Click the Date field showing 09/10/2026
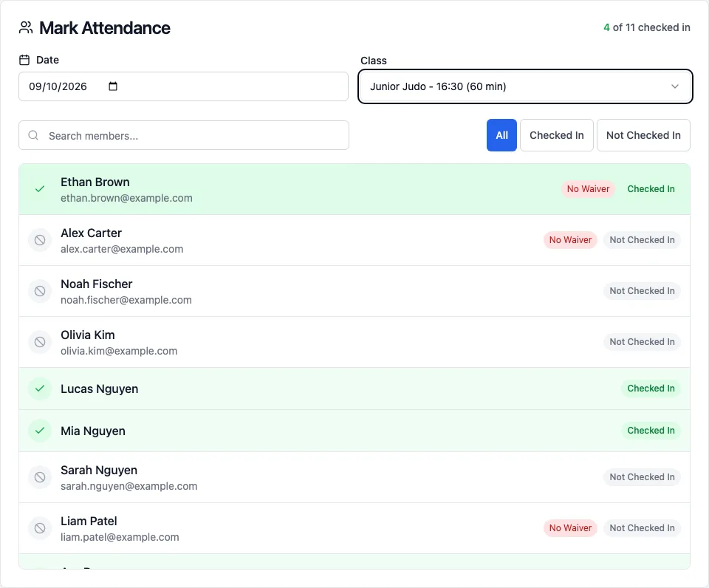Viewport: 709px width, 588px height. 184,86
